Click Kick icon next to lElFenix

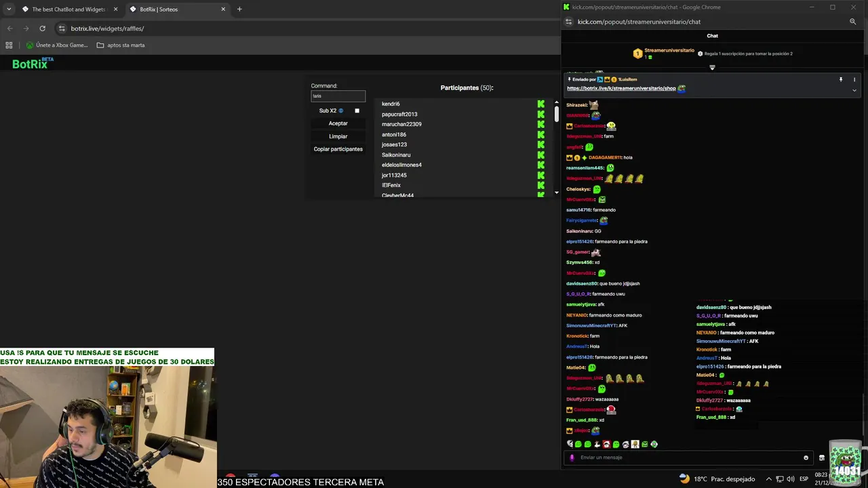tap(540, 186)
